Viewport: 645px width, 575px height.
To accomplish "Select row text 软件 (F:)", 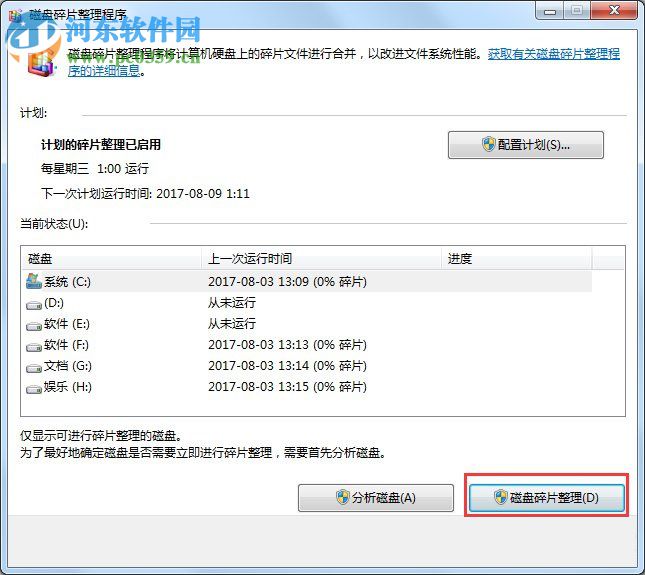I will [66, 345].
